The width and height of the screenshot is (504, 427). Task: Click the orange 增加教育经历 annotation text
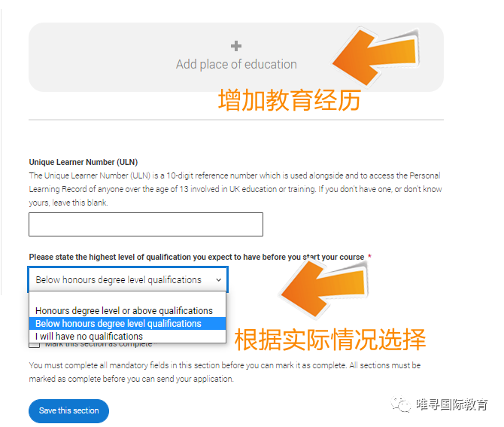coord(290,100)
